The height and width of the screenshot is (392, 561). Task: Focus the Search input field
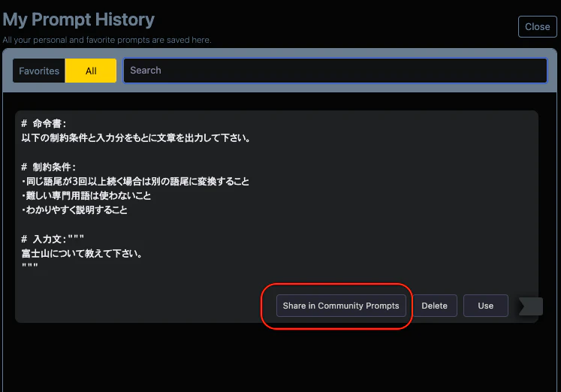coord(335,71)
